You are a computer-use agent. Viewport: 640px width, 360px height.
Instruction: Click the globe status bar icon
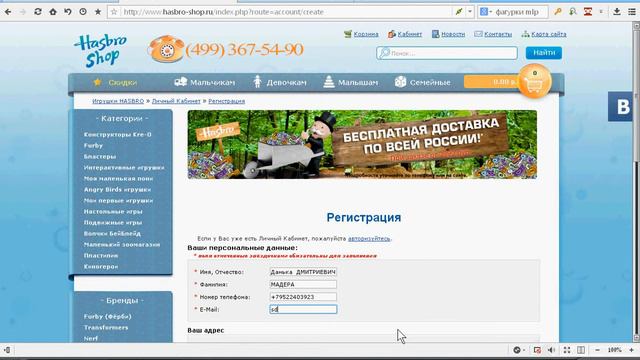click(x=517, y=350)
